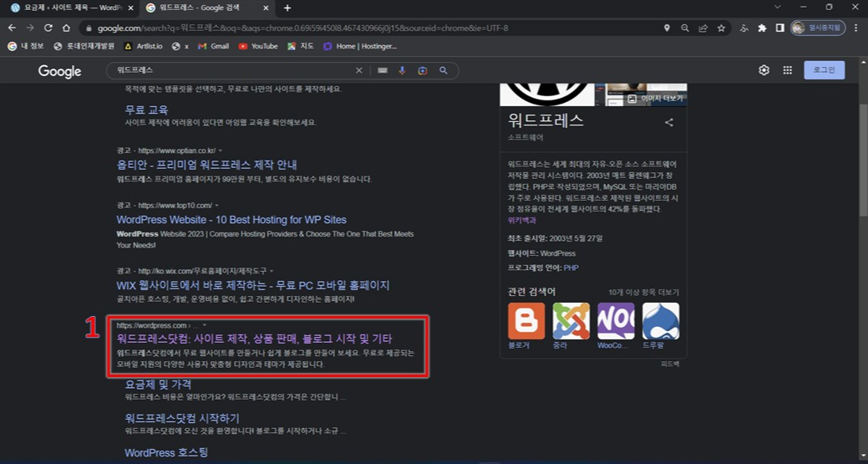Image resolution: width=868 pixels, height=464 pixels.
Task: Click the 피드백 link under knowledge panel
Action: click(x=670, y=364)
